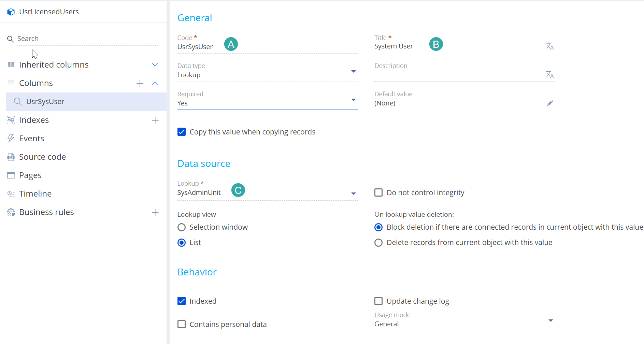Screen dimensions: 644x344
Task: Select the UsrSysUser column item
Action: (x=86, y=102)
